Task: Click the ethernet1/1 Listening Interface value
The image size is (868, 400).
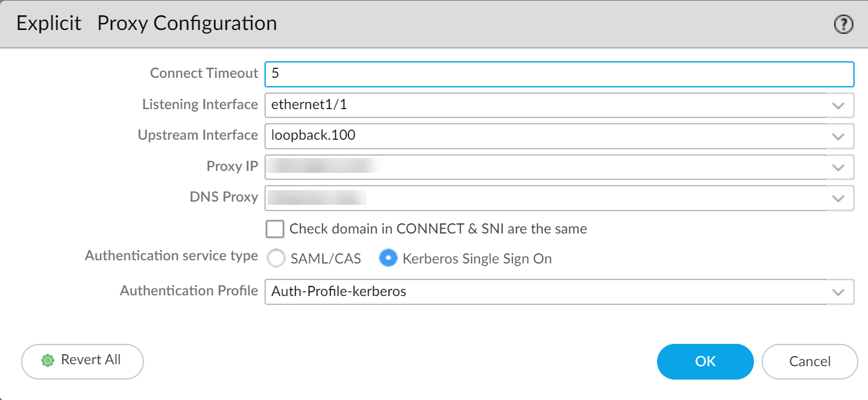Action: pos(309,105)
